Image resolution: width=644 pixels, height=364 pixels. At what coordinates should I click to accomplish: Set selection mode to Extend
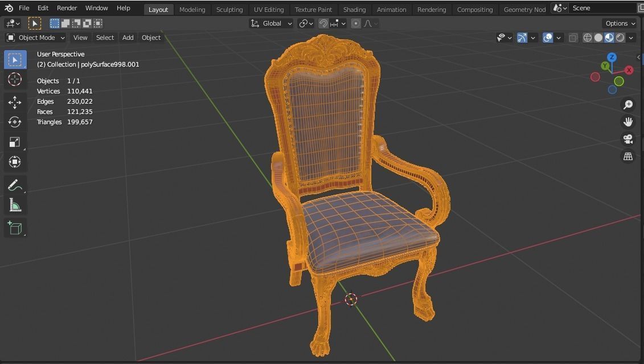coord(65,23)
